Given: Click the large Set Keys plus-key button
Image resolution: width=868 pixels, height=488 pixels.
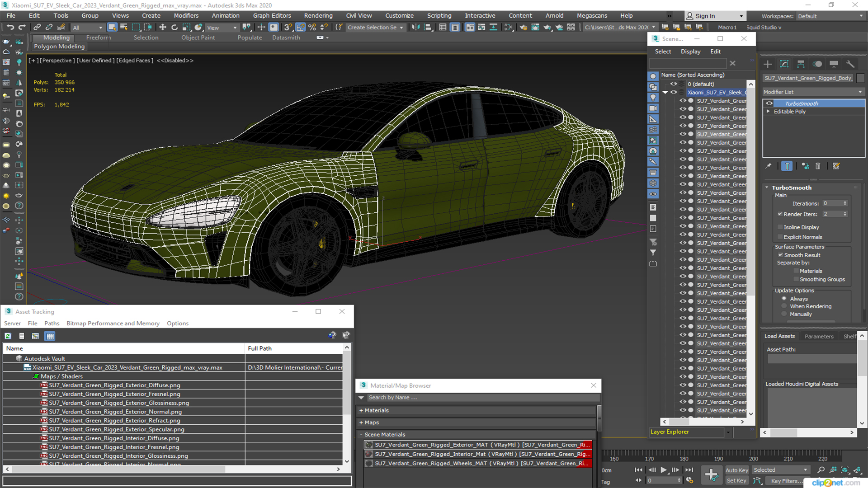Looking at the screenshot, I should click(711, 474).
